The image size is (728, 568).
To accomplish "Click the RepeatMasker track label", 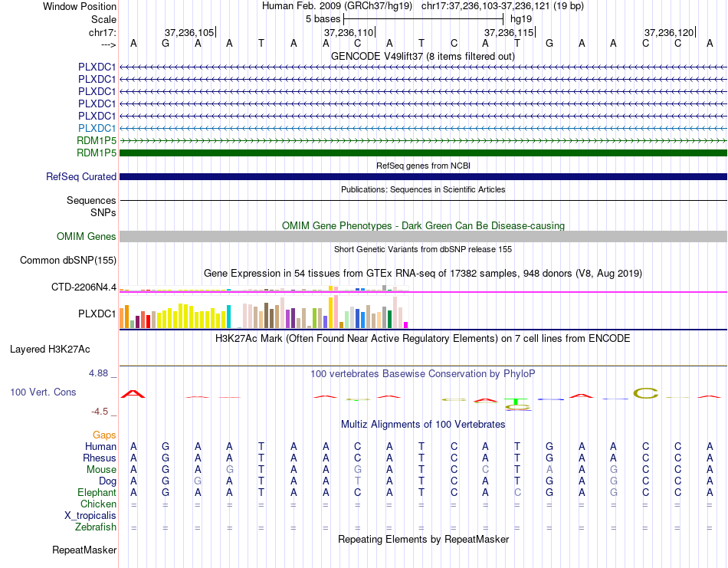I will [x=84, y=550].
